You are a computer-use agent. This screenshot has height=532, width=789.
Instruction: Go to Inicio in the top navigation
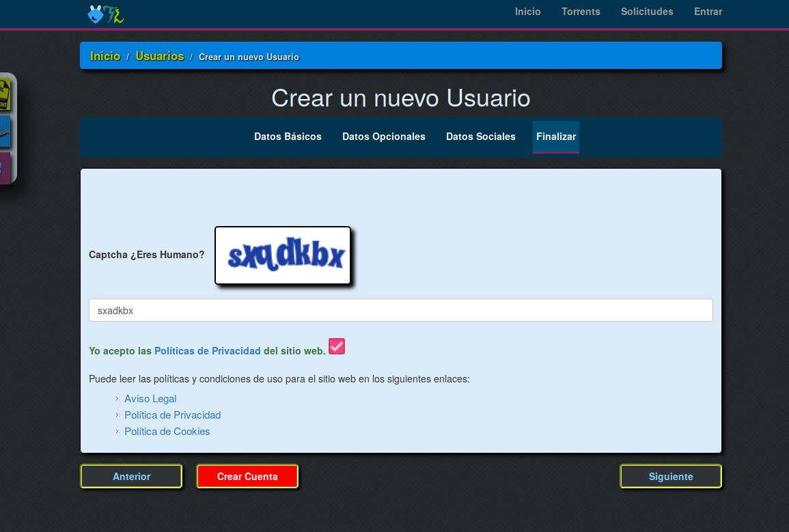click(527, 12)
